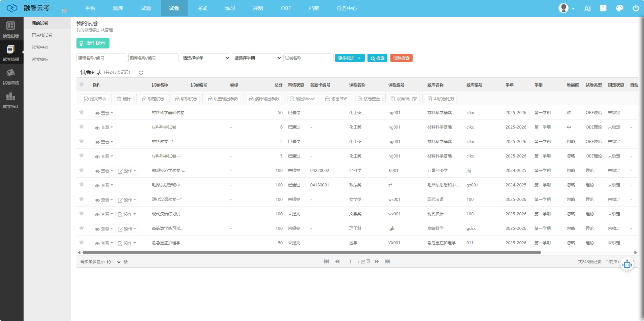Click the floating robot assistant icon

click(x=627, y=264)
